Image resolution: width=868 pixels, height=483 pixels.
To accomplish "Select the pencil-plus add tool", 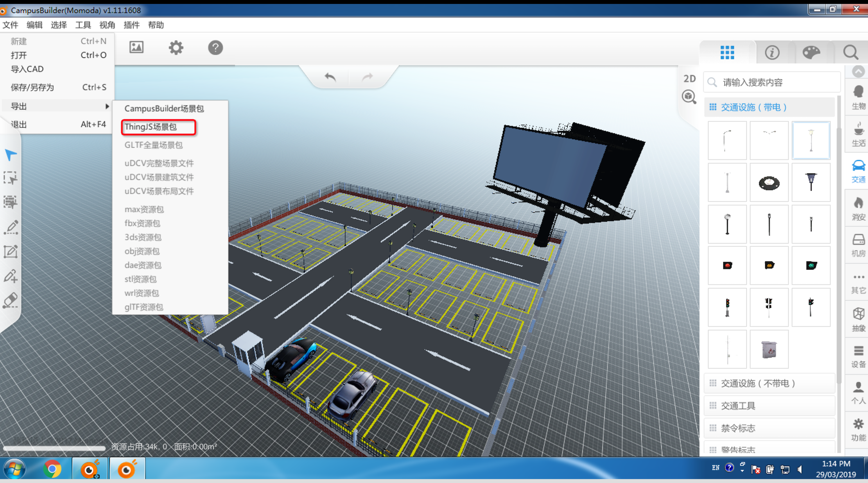I will pos(11,276).
